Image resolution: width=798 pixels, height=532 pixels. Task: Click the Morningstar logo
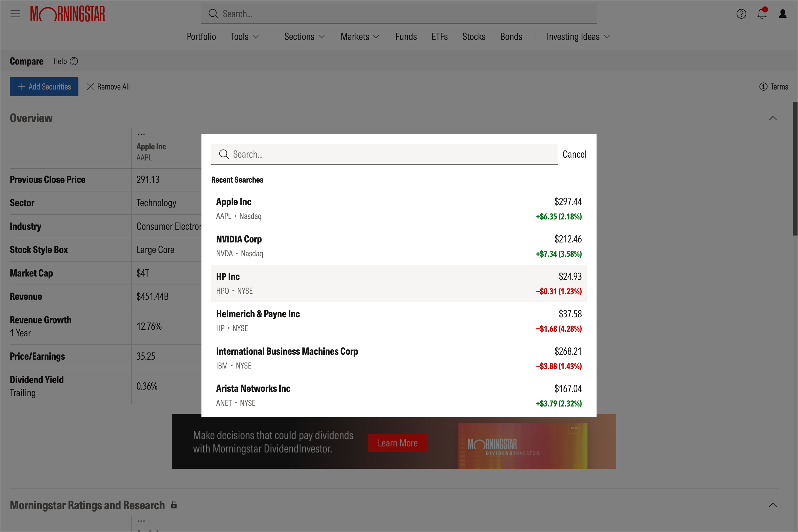(68, 14)
